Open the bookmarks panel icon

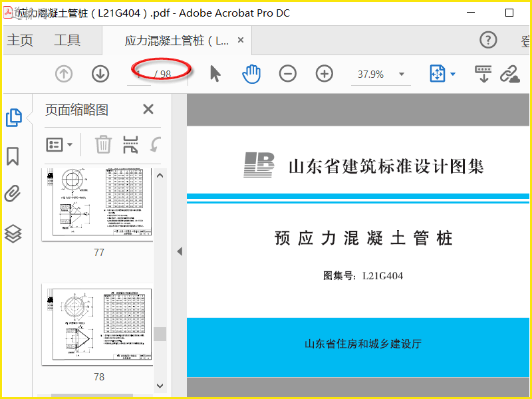click(x=13, y=156)
